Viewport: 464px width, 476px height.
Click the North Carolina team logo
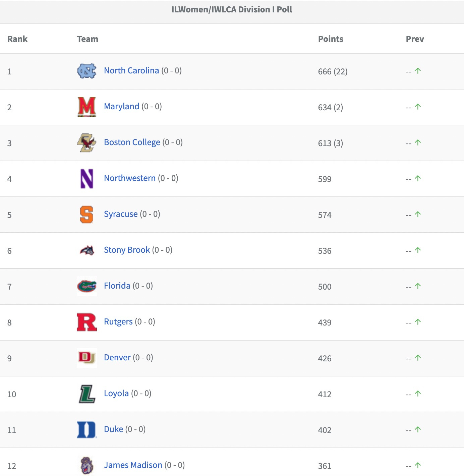[x=87, y=71]
